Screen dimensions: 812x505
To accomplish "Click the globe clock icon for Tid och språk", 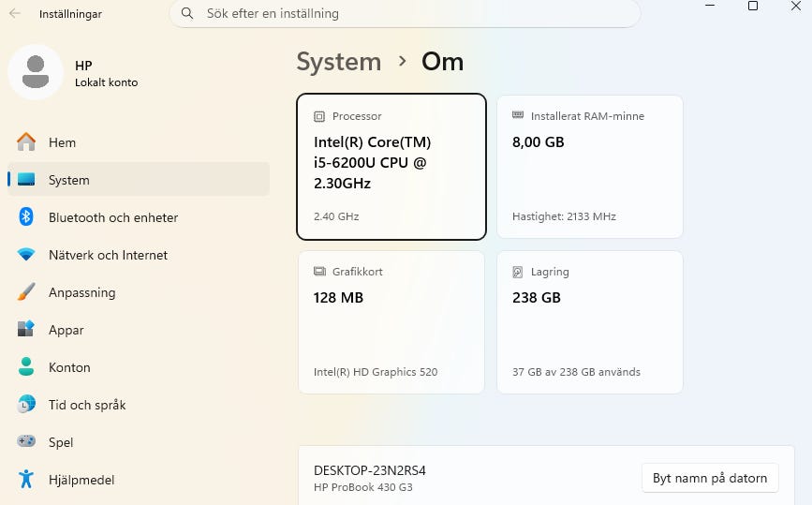I will [x=26, y=404].
